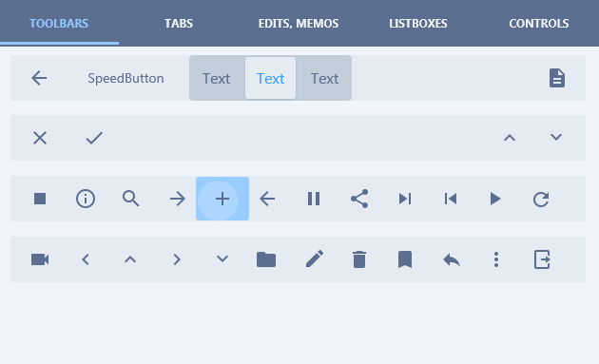Click the video camera icon

[40, 259]
